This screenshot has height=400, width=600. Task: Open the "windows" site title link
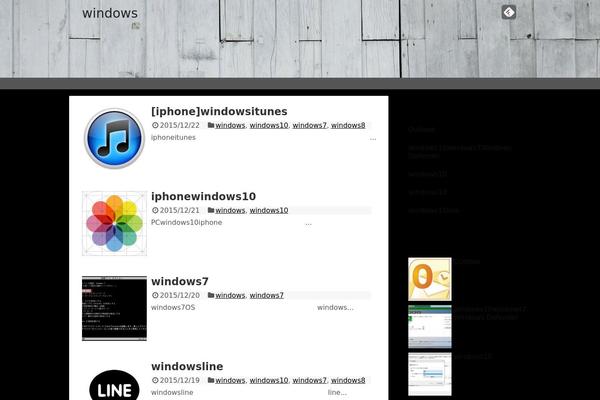point(110,13)
